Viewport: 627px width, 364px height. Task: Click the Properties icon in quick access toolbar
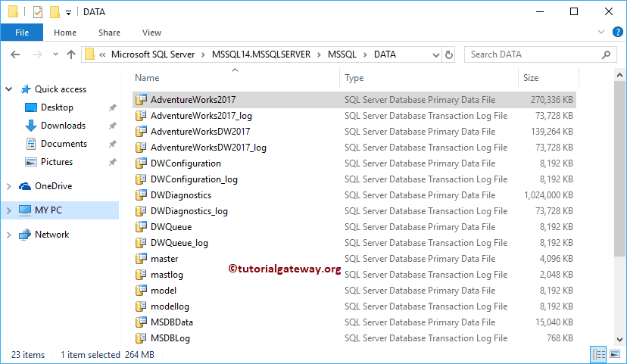(x=38, y=12)
